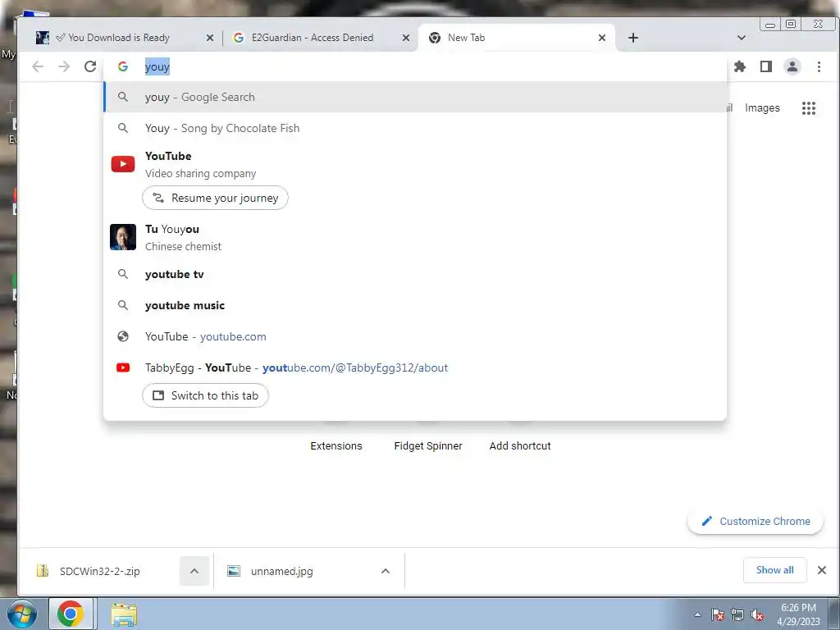Click the Chrome taskbar icon
The width and height of the screenshot is (840, 630).
tap(71, 614)
